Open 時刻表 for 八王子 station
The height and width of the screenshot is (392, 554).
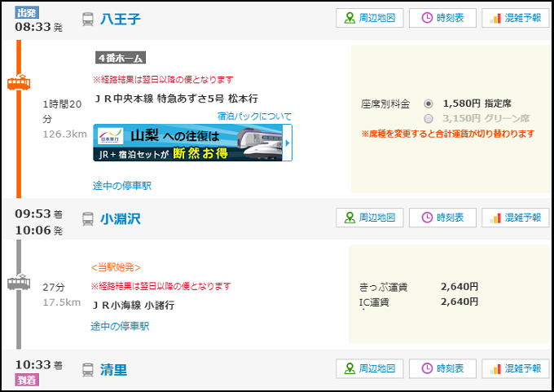tap(442, 18)
